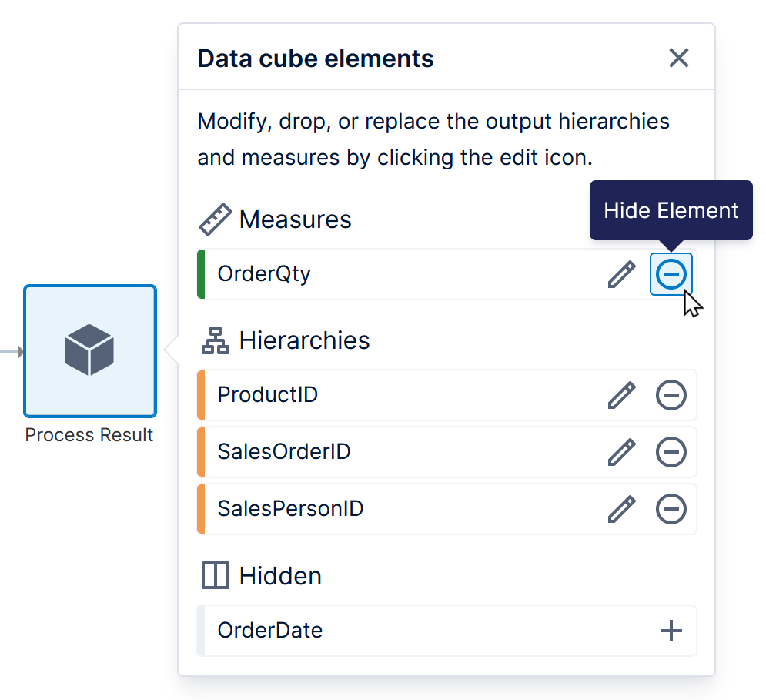The height and width of the screenshot is (700, 766).
Task: Edit the SalesOrderID hierarchy
Action: click(x=621, y=452)
